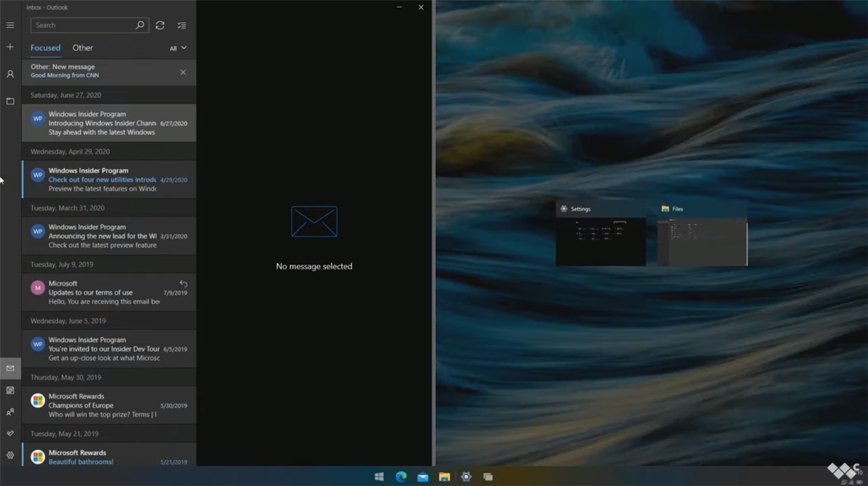Click the Task View taskbar icon
This screenshot has height=486, width=868.
(x=488, y=477)
